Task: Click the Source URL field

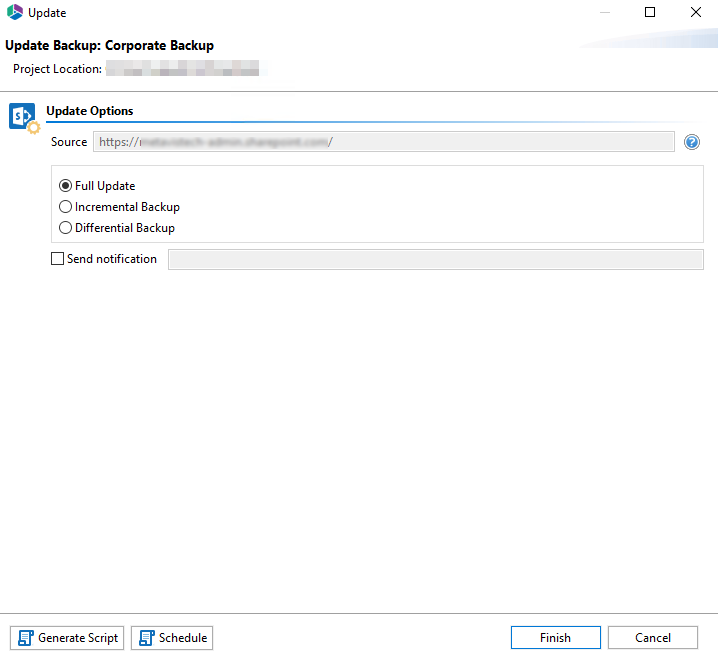Action: [384, 142]
